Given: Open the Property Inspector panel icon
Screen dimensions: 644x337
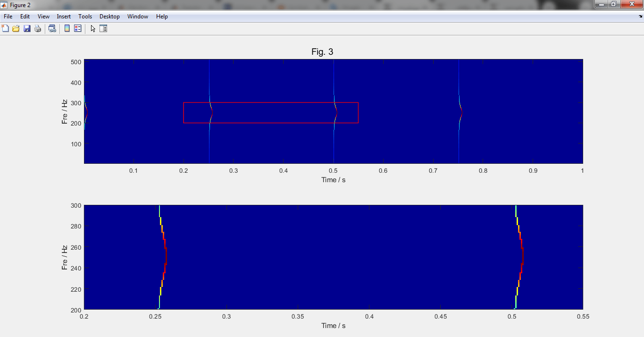Looking at the screenshot, I should coord(103,28).
